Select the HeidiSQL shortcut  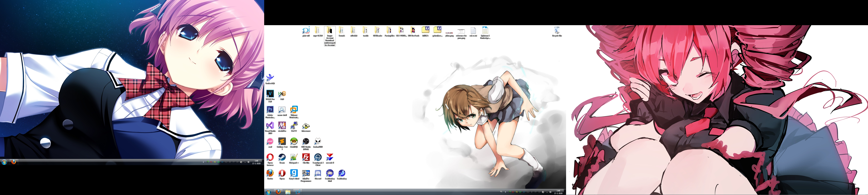[294, 143]
